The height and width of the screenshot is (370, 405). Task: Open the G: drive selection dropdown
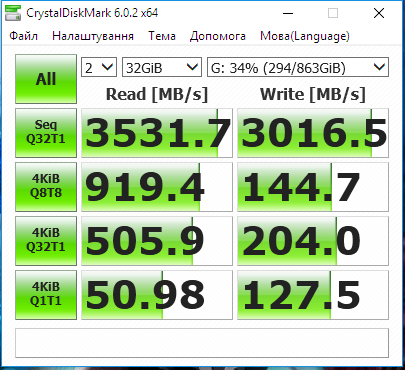(x=298, y=68)
